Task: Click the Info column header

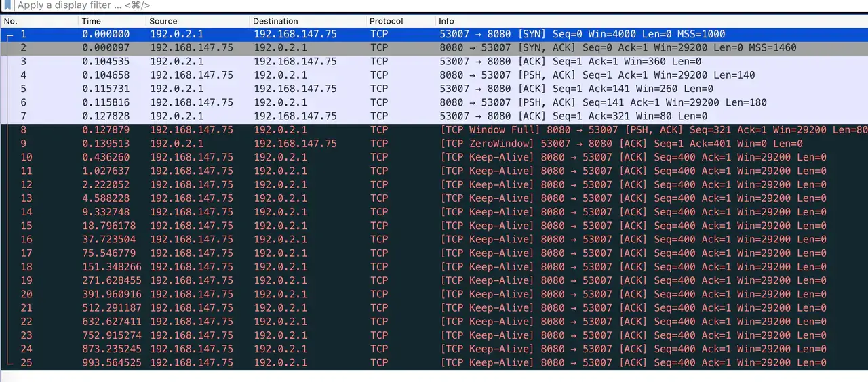Action: click(652, 21)
